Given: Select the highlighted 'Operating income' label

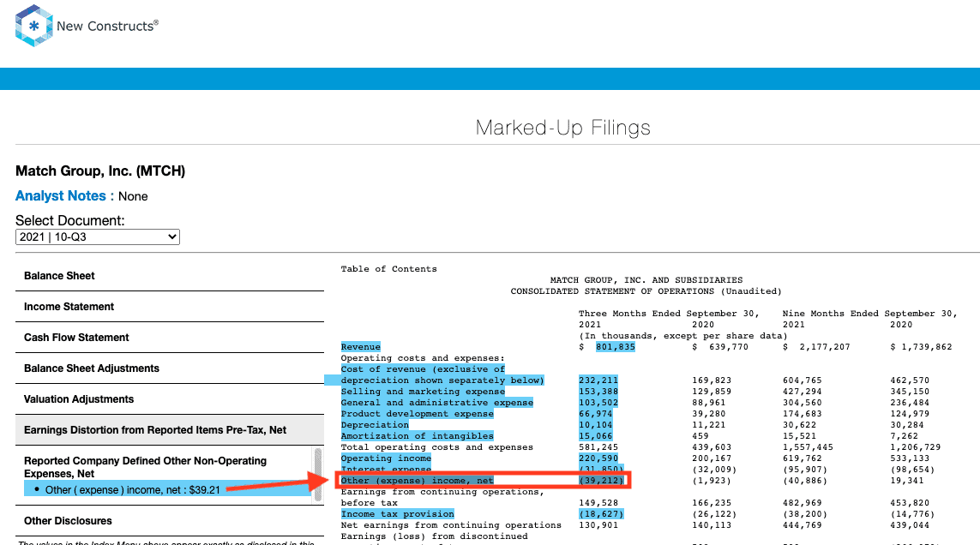Looking at the screenshot, I should coord(386,458).
